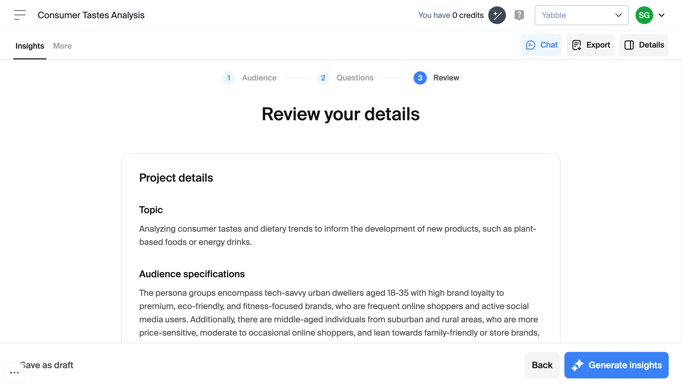Switch to the More tab
682x387 pixels.
pyautogui.click(x=62, y=46)
